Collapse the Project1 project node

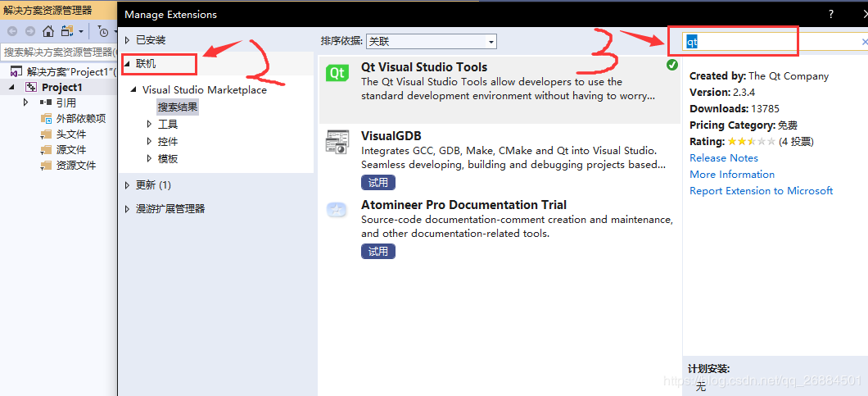[12, 89]
